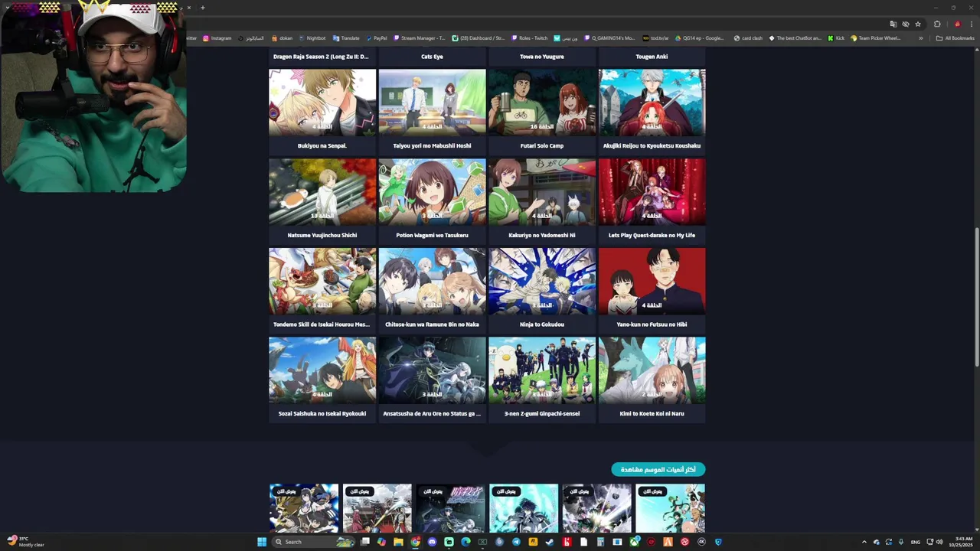This screenshot has height=551, width=980.
Task: Open the Windows Start menu
Action: (261, 542)
